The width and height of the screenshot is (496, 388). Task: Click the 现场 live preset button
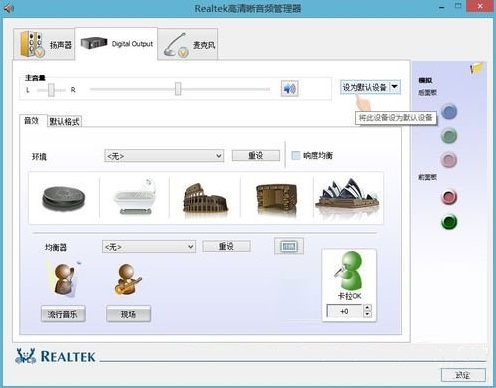pos(128,314)
